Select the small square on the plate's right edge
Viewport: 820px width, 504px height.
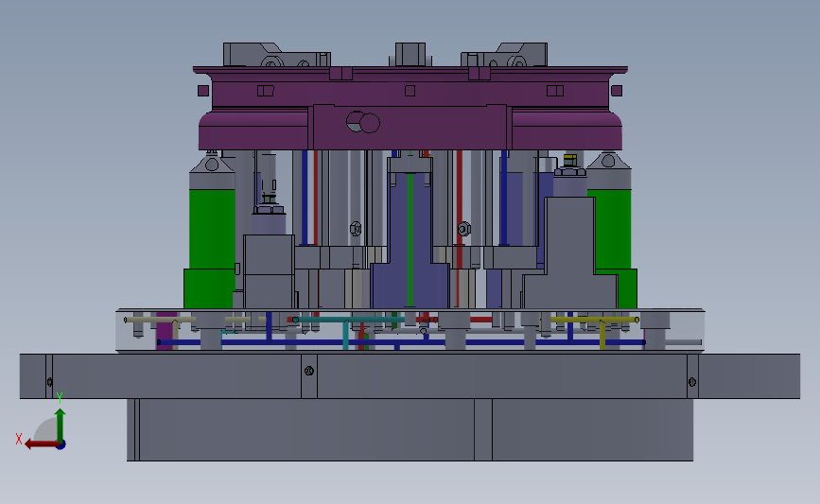[617, 91]
